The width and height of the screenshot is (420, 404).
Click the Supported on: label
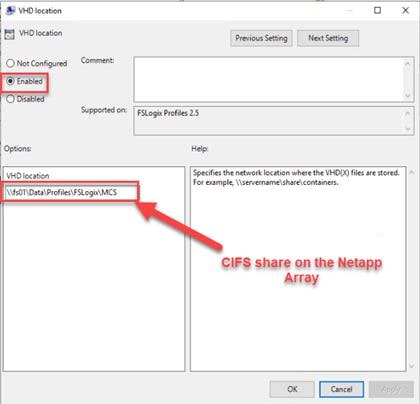[x=104, y=110]
